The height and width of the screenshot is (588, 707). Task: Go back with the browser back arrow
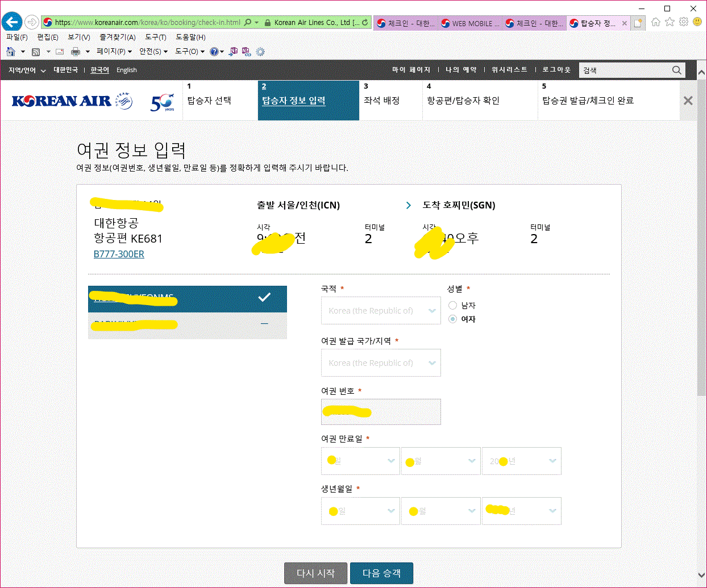(x=12, y=22)
